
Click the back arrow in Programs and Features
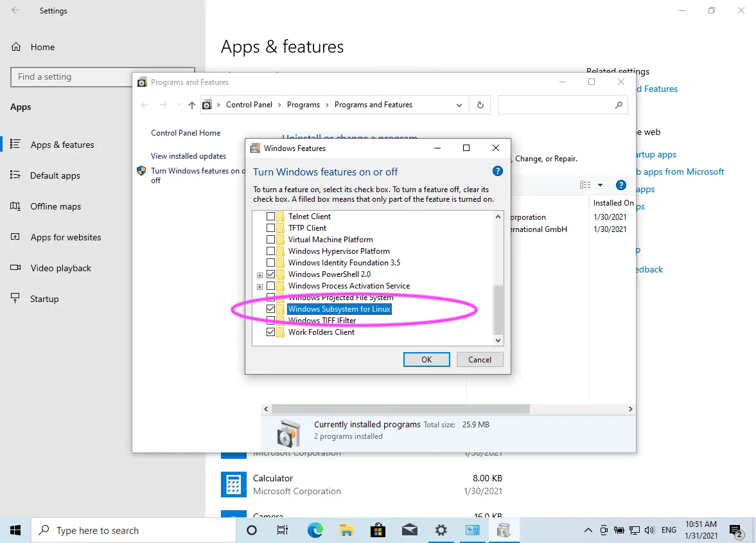click(x=144, y=104)
